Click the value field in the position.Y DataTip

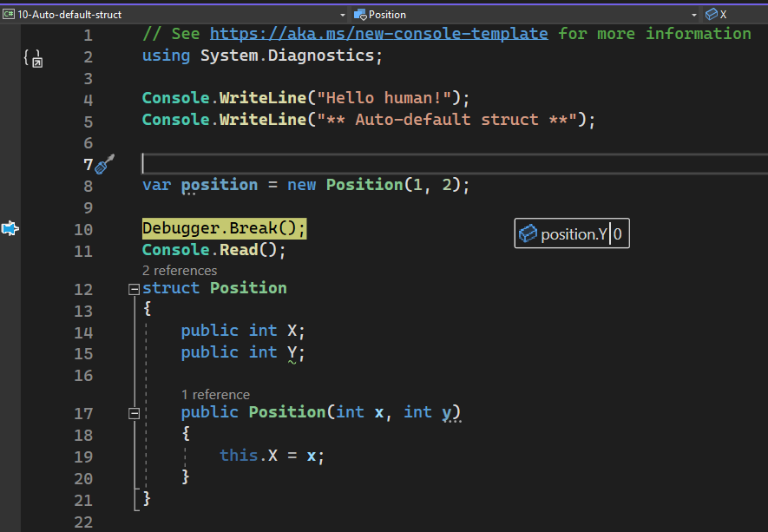coord(618,233)
